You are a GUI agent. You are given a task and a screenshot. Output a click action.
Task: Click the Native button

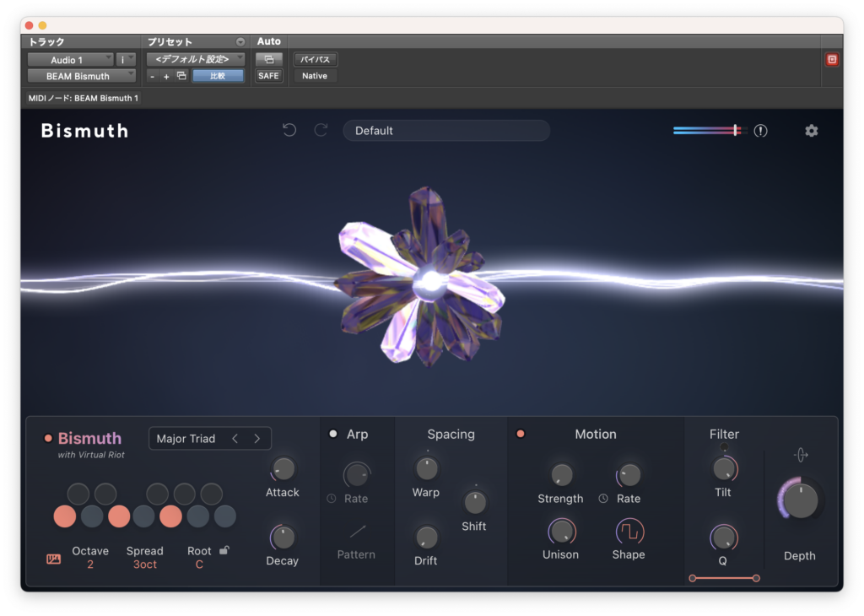pos(315,75)
